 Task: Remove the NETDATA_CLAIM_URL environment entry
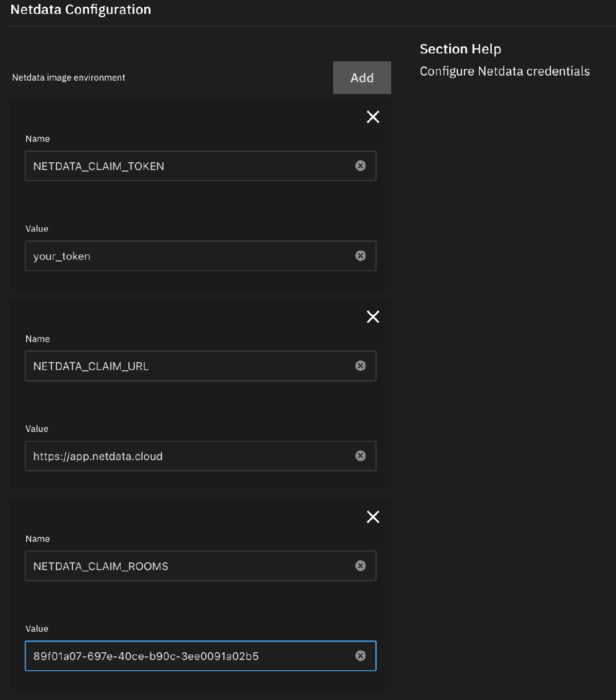[373, 317]
